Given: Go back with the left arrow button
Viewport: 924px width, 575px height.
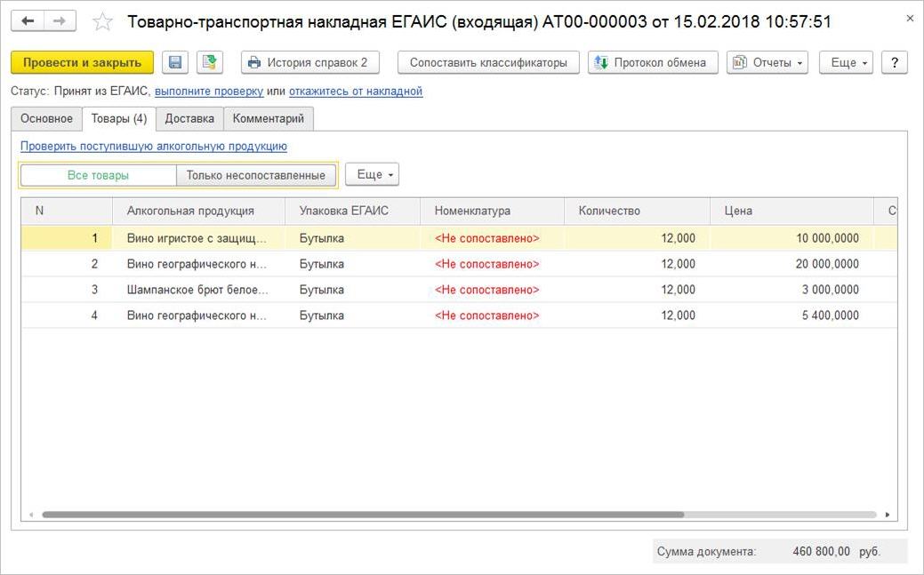Looking at the screenshot, I should 27,22.
